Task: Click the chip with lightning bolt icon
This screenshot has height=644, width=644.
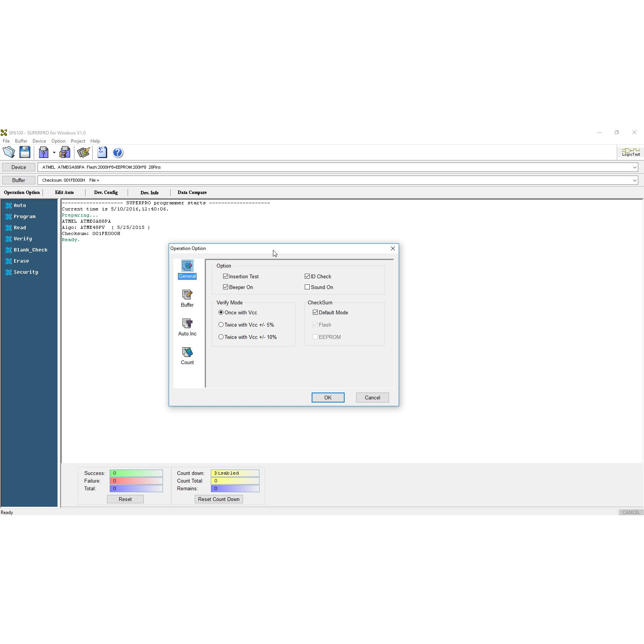Action: [x=83, y=153]
